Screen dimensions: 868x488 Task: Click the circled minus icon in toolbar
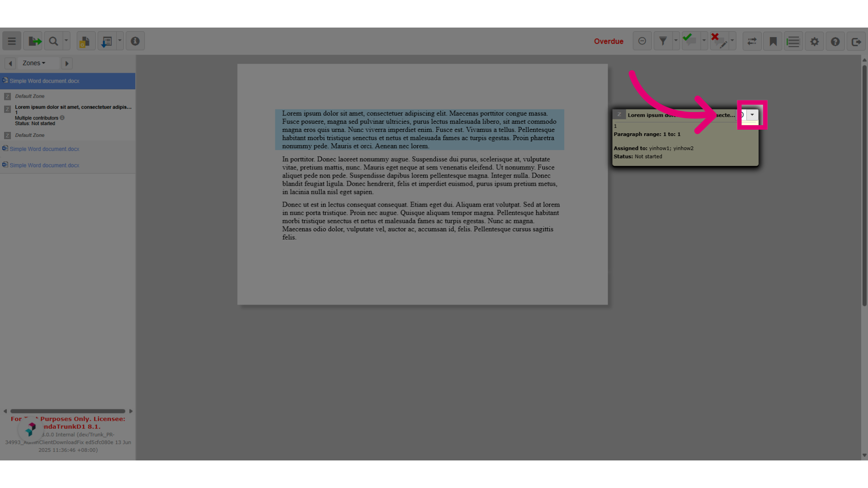(x=642, y=41)
